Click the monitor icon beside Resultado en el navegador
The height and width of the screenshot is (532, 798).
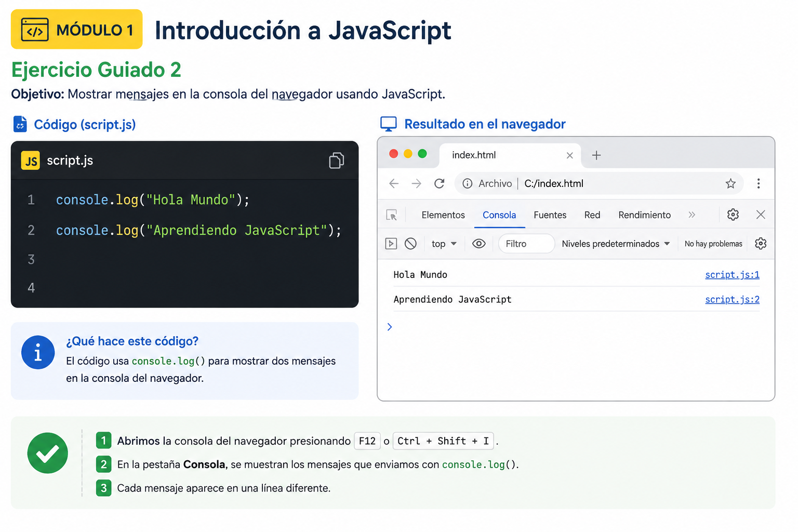tap(389, 124)
